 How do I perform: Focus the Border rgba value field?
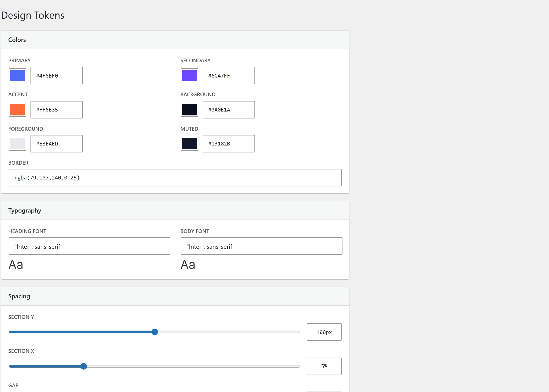[x=175, y=178]
